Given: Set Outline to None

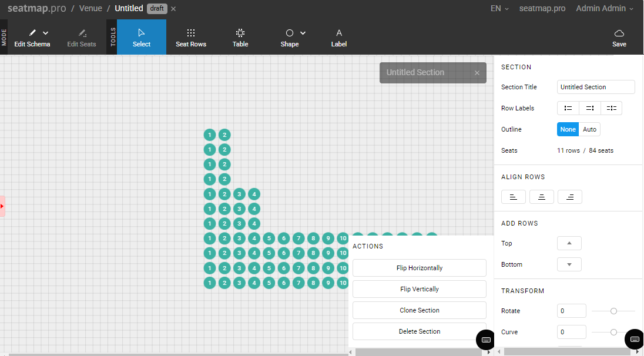Looking at the screenshot, I should pos(568,129).
